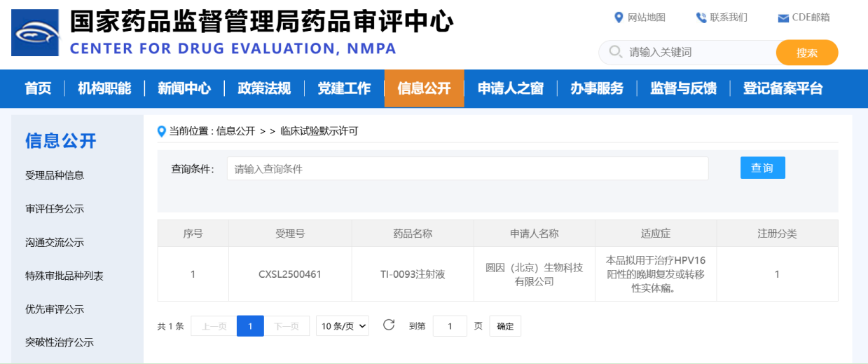
Task: Open the 10 条/页 page size dropdown
Action: (x=343, y=326)
